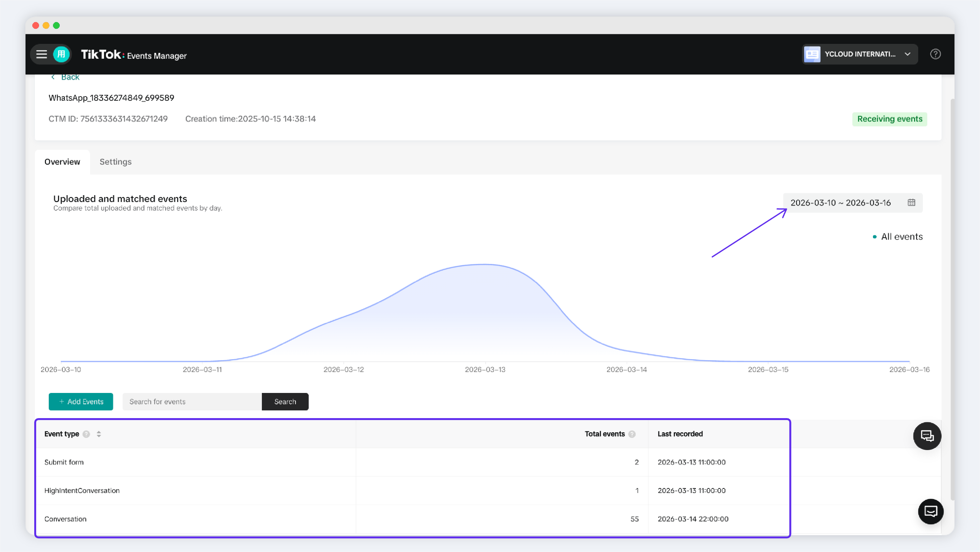The height and width of the screenshot is (552, 980).
Task: Click the Add Events button
Action: click(81, 402)
